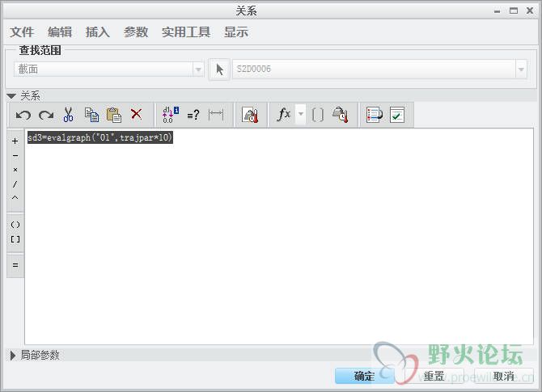Verify relations with the checkmark icon
This screenshot has width=542, height=392.
click(x=397, y=115)
